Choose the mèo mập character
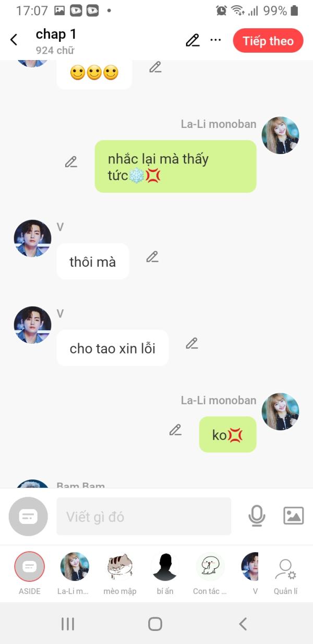The image size is (313, 644). pos(120,573)
